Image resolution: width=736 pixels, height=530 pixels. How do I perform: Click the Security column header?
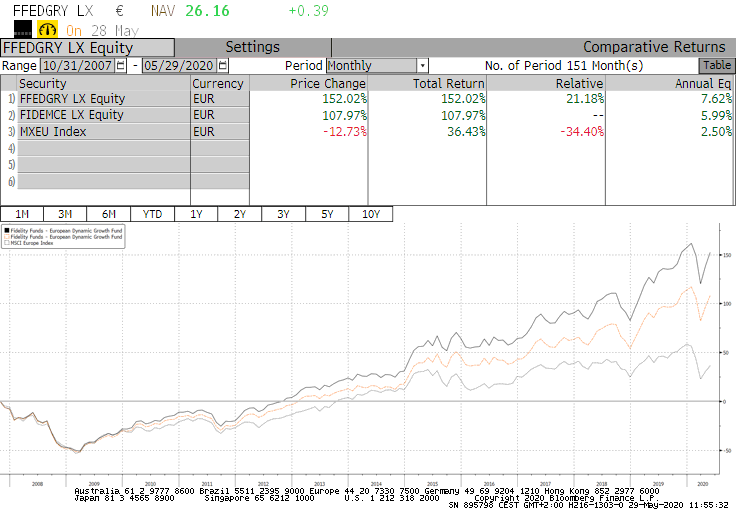[104, 83]
